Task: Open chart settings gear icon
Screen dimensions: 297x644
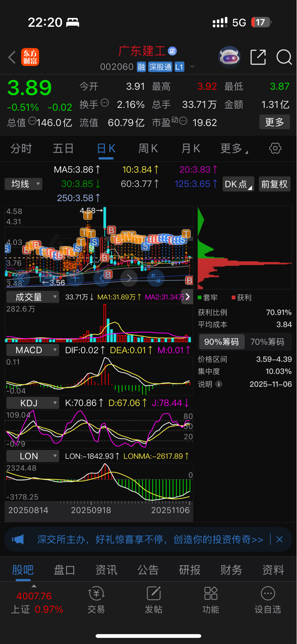Action: [x=275, y=148]
